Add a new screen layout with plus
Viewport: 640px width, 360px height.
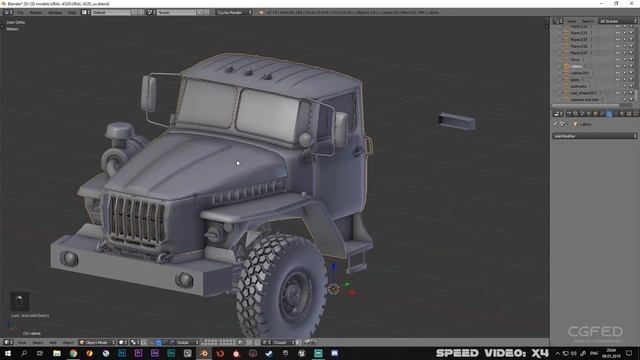click(x=133, y=12)
